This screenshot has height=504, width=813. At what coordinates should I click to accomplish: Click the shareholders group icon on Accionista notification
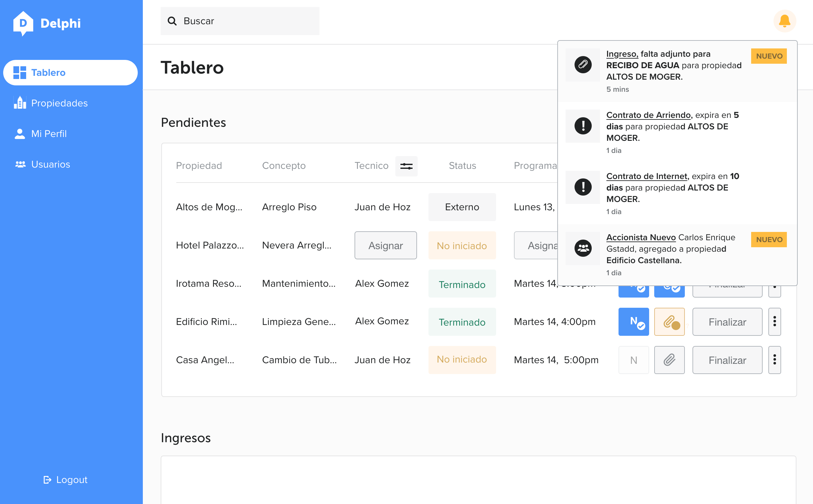pyautogui.click(x=582, y=248)
